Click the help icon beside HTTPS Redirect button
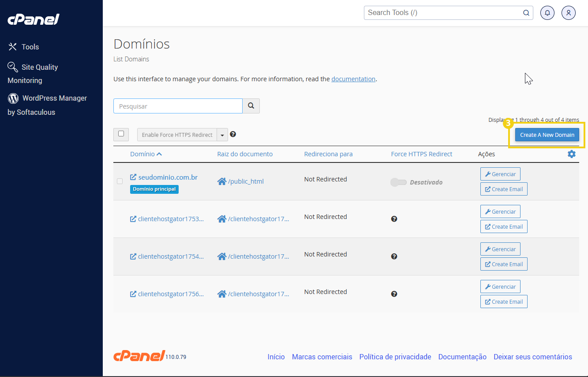The height and width of the screenshot is (377, 588). click(x=232, y=134)
